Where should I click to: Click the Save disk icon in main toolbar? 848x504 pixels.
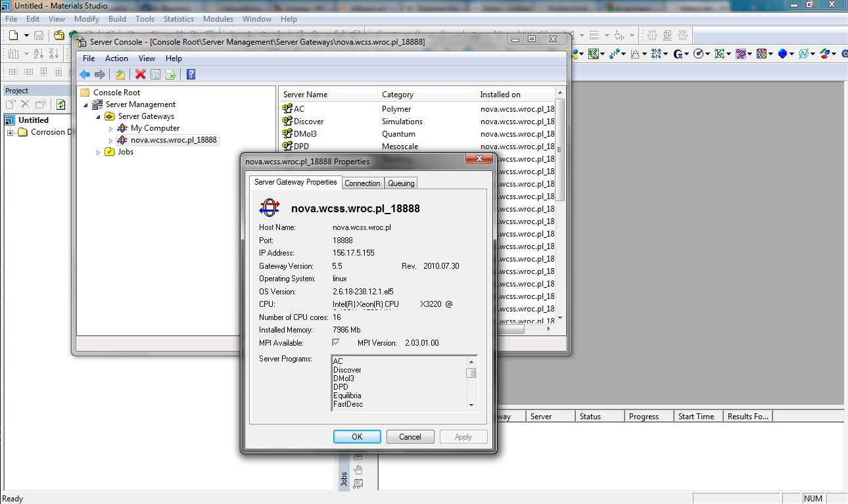pyautogui.click(x=39, y=35)
